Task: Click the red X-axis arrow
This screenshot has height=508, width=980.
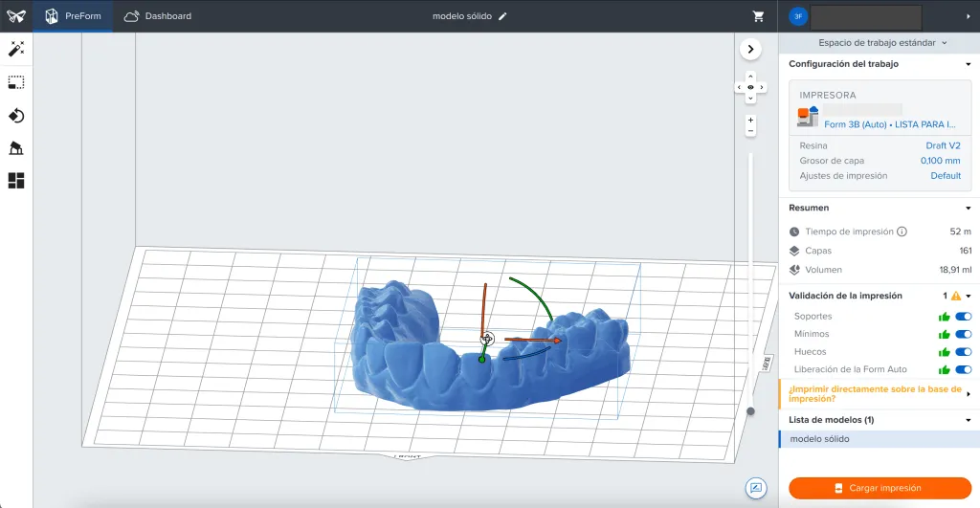Action: (x=533, y=340)
